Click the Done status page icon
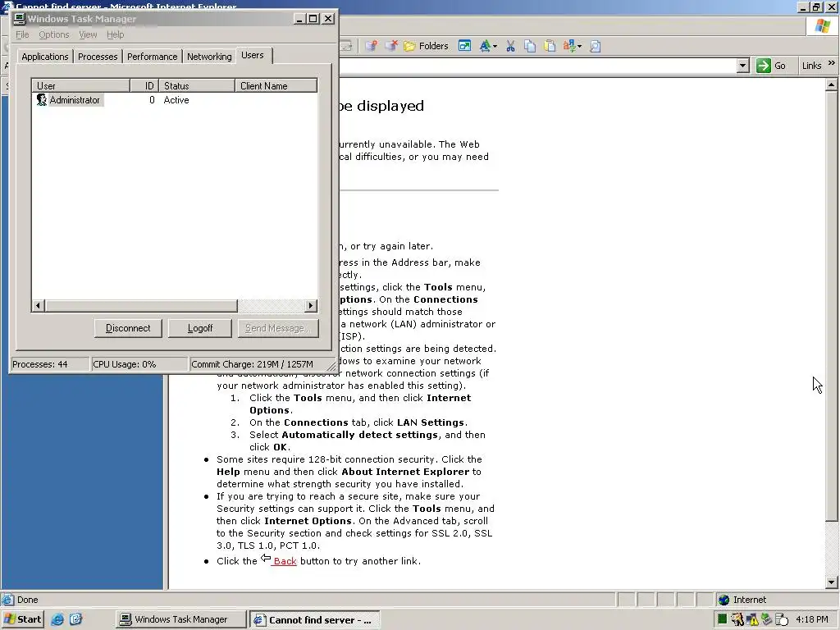The height and width of the screenshot is (630, 840). click(7, 600)
